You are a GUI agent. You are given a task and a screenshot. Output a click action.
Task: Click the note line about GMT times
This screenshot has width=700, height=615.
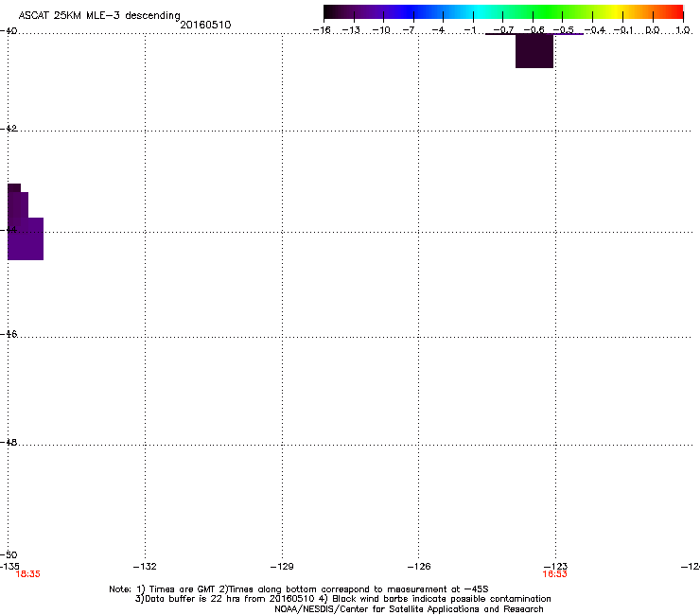299,589
